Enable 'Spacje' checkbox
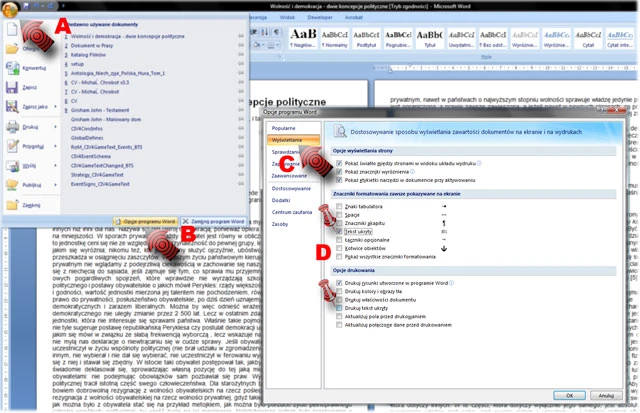 (339, 215)
